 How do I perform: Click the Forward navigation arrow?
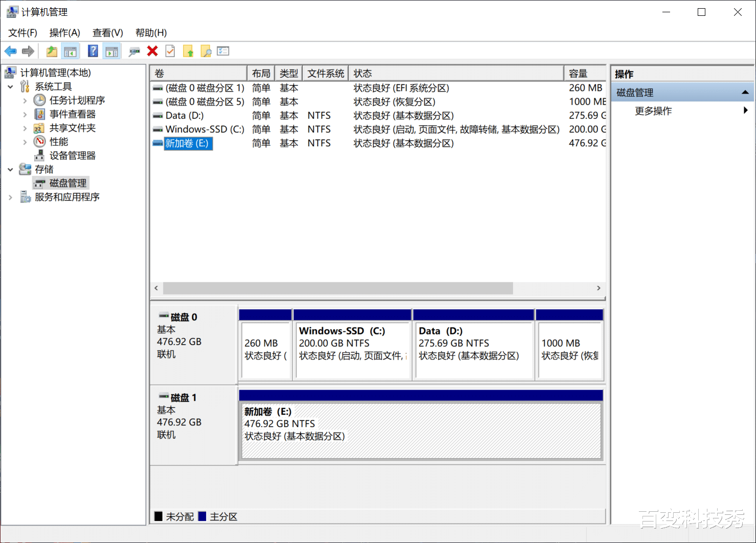coord(28,51)
